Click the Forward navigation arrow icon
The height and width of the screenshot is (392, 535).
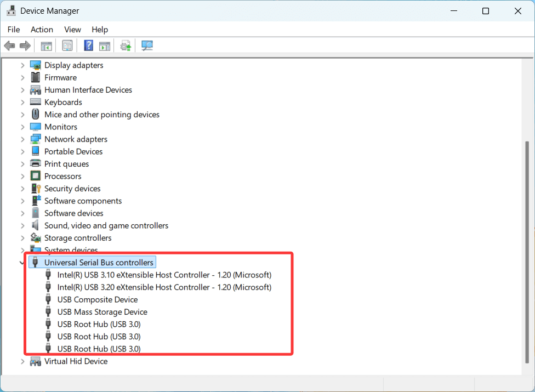[x=25, y=45]
